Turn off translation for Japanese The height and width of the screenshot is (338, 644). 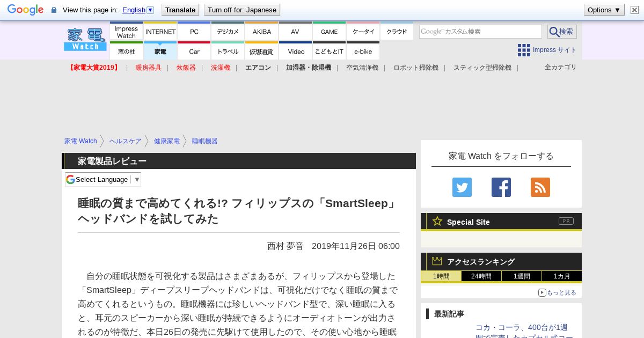(242, 10)
